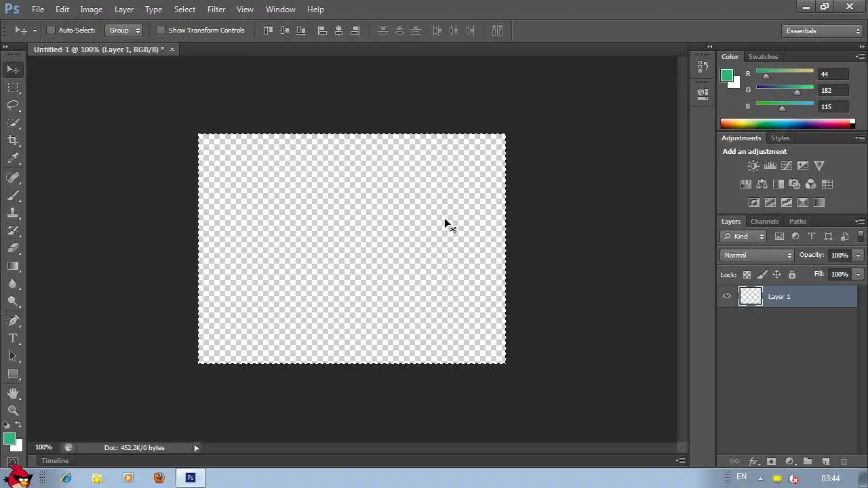The height and width of the screenshot is (488, 868).
Task: Select the Hand tool
Action: [x=13, y=393]
